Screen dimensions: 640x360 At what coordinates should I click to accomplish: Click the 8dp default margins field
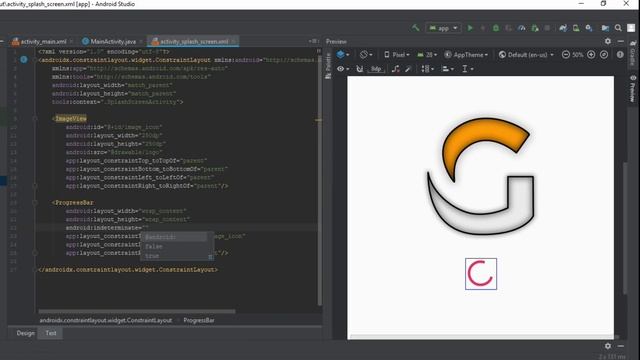click(x=376, y=69)
